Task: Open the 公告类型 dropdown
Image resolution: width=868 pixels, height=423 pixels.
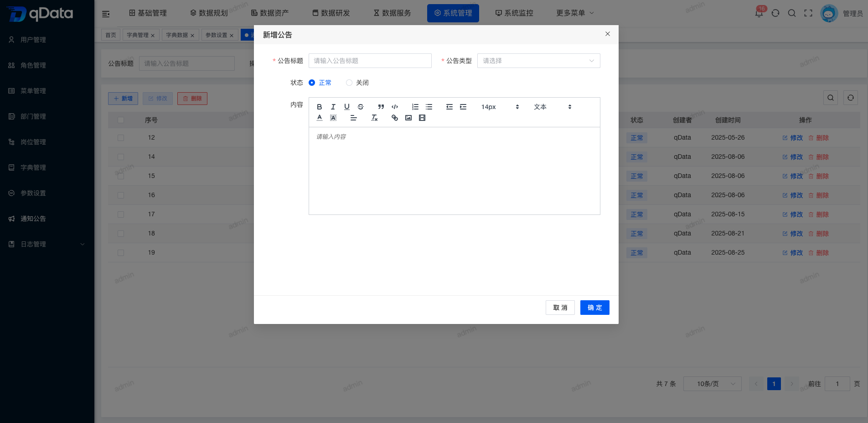Action: click(538, 61)
